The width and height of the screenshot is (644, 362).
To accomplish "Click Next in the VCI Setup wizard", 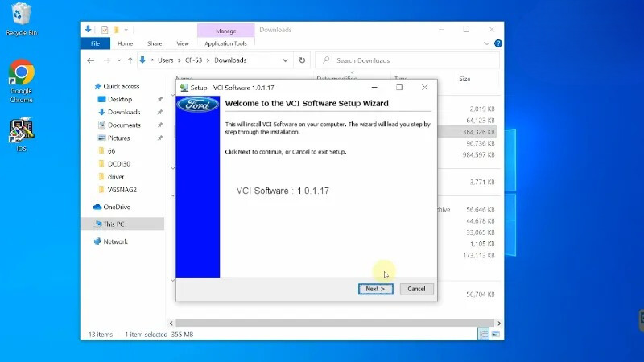I will coord(375,289).
